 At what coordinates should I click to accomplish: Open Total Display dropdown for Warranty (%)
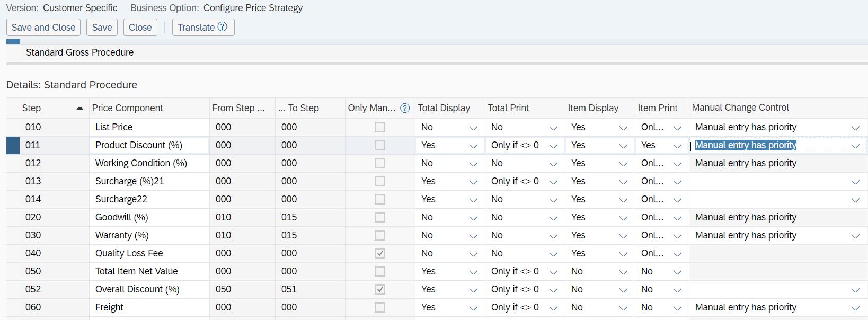click(x=473, y=236)
